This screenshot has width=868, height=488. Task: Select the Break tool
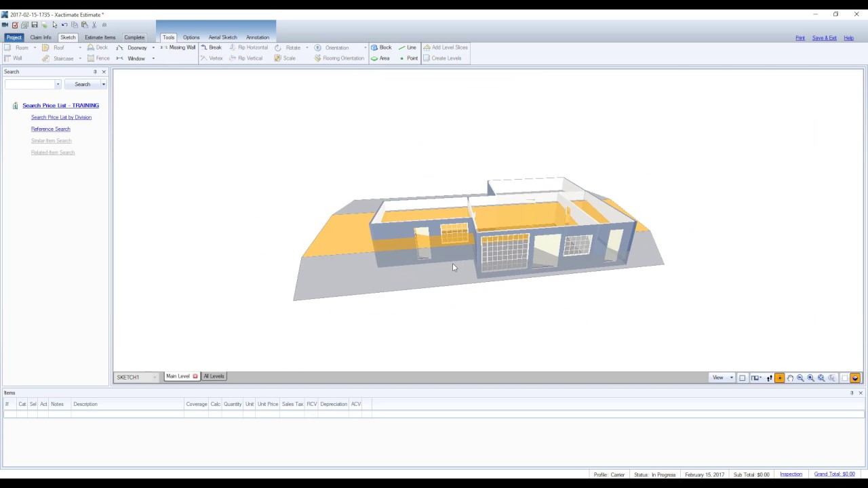(211, 47)
